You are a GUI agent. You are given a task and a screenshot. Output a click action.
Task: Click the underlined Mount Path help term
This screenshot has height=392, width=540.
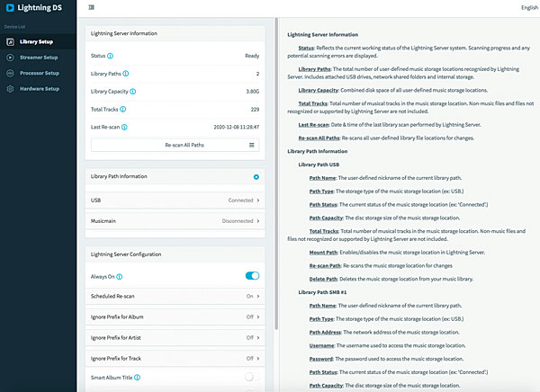point(323,253)
